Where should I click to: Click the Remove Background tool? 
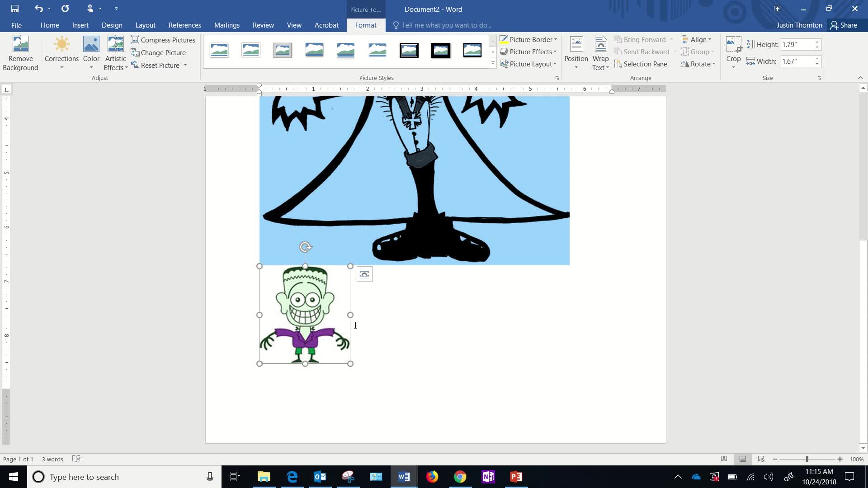[x=20, y=53]
